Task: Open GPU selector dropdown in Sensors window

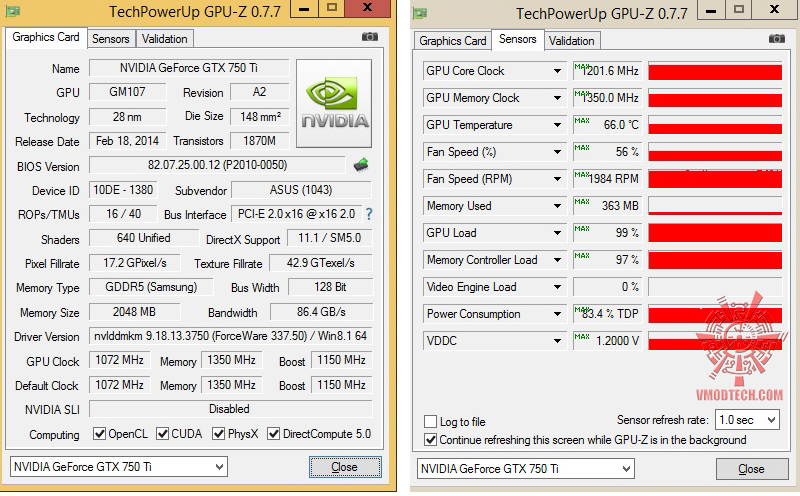Action: click(526, 468)
